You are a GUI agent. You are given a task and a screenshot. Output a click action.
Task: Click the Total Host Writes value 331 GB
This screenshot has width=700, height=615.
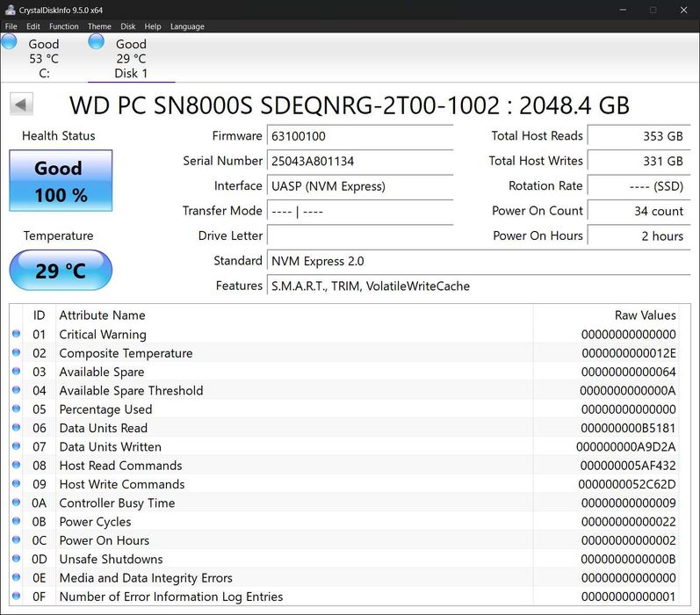[639, 161]
